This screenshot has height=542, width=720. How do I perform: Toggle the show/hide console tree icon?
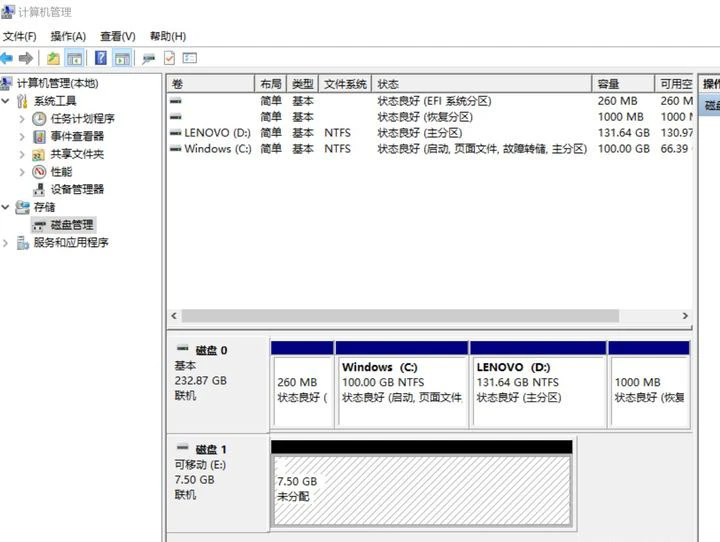74,58
